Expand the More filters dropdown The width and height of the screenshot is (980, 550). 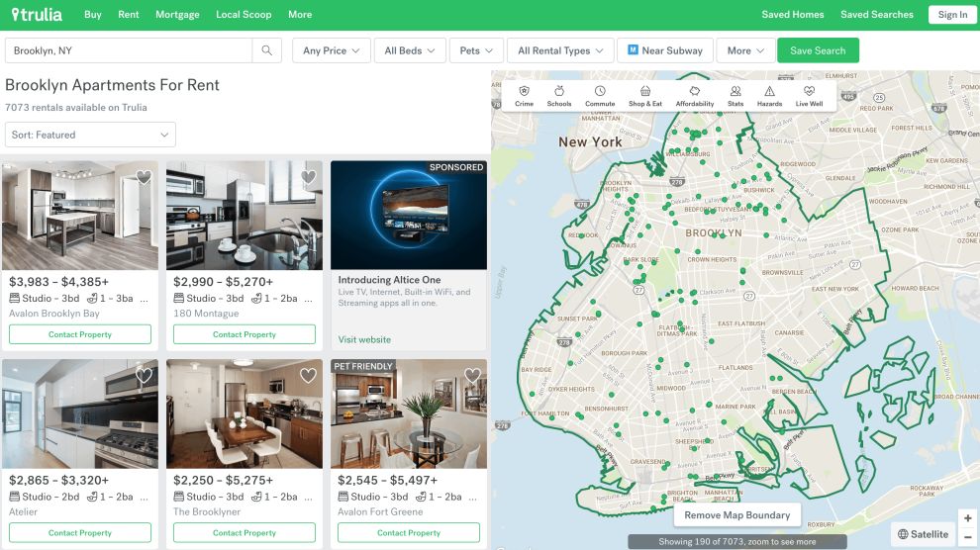745,50
